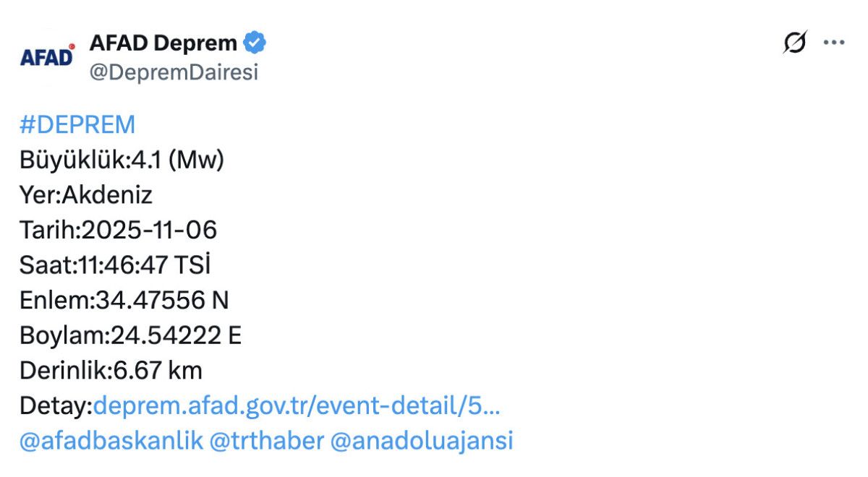Click the Saat 11:46:47 time line
The height and width of the screenshot is (477, 868).
(x=115, y=265)
